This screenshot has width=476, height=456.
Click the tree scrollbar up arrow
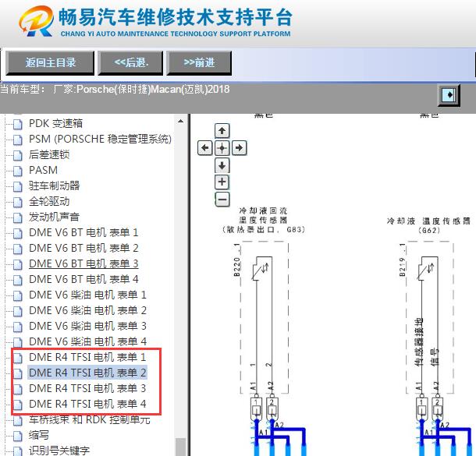point(180,122)
